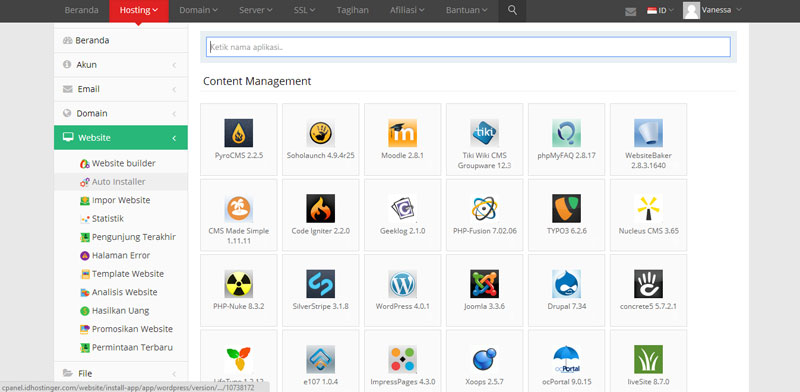Image resolution: width=800 pixels, height=392 pixels.
Task: Click the Vanessa username dropdown
Action: [721, 10]
